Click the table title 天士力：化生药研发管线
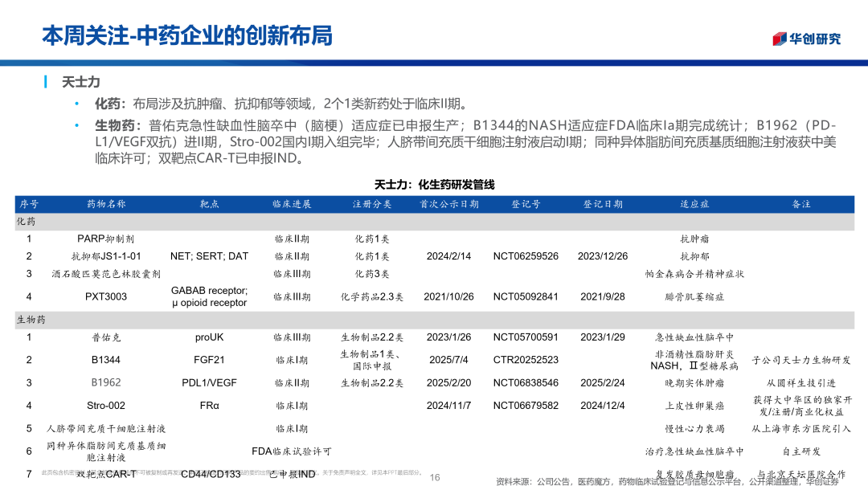 [435, 184]
